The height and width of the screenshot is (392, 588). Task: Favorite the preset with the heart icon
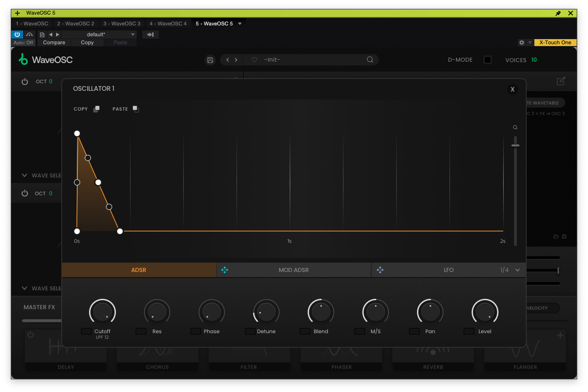[x=254, y=60]
